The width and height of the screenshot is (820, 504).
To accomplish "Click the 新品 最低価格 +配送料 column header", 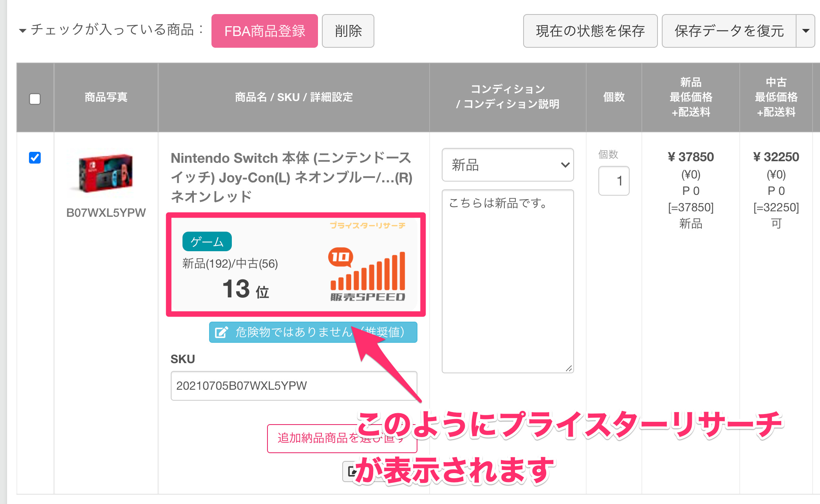I will 691,97.
